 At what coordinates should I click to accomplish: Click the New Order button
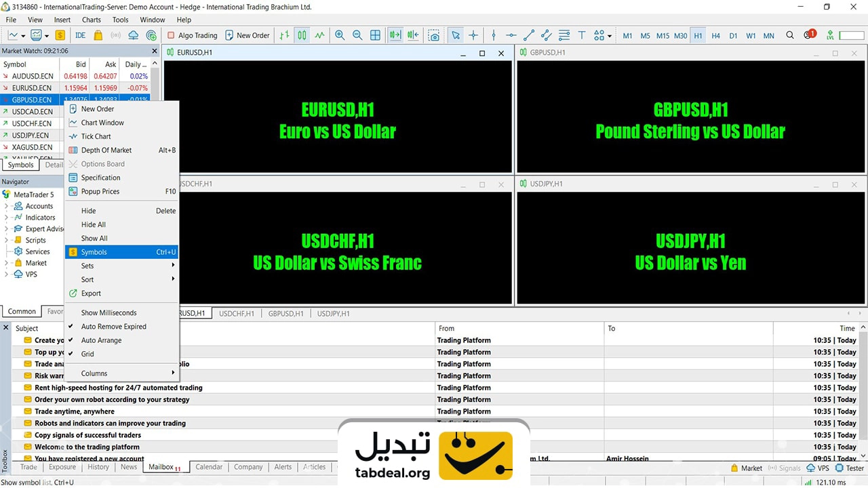[x=247, y=35]
